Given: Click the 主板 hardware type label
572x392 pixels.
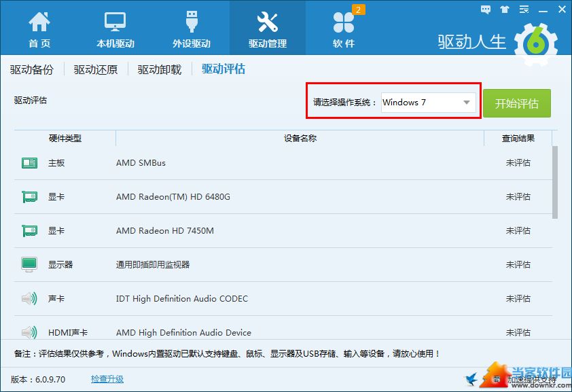Looking at the screenshot, I should point(56,163).
